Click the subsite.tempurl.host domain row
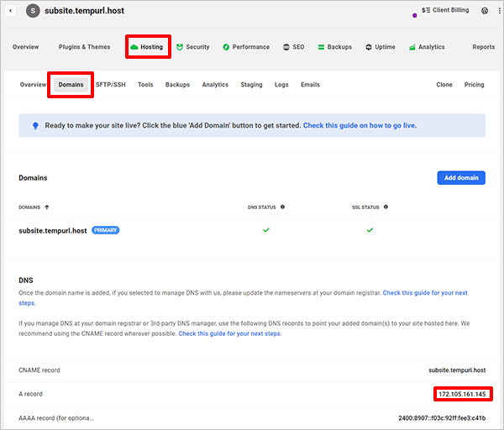The image size is (504, 430). (252, 230)
